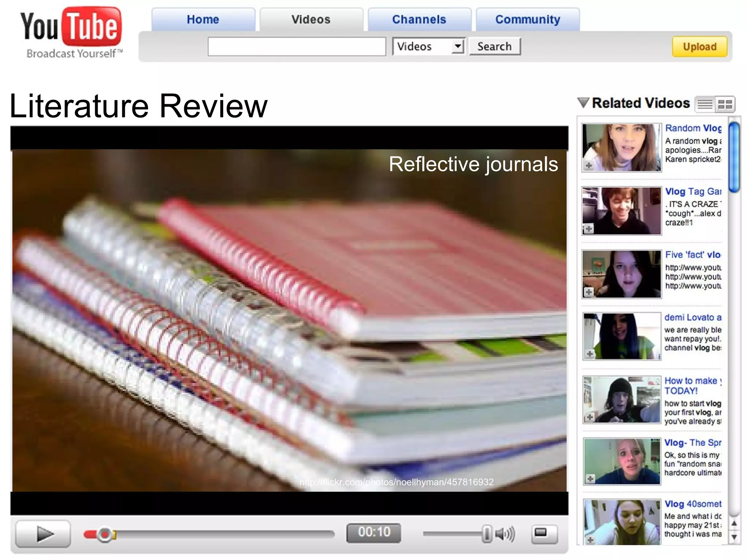Add Vlog Tag Game to queue plus icon
Image resolution: width=747 pixels, height=560 pixels.
(x=588, y=229)
